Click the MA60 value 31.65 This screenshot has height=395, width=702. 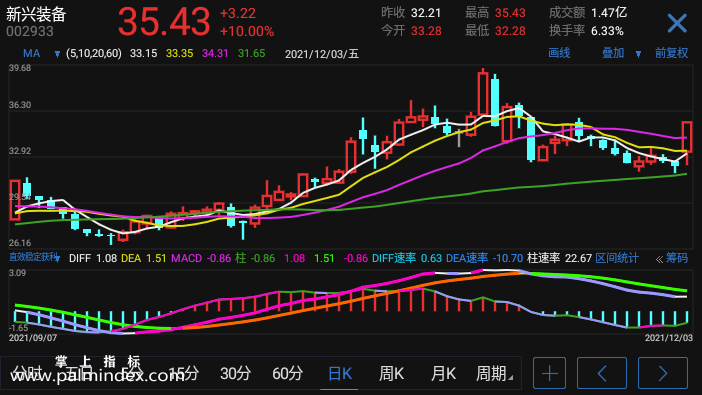(x=251, y=54)
